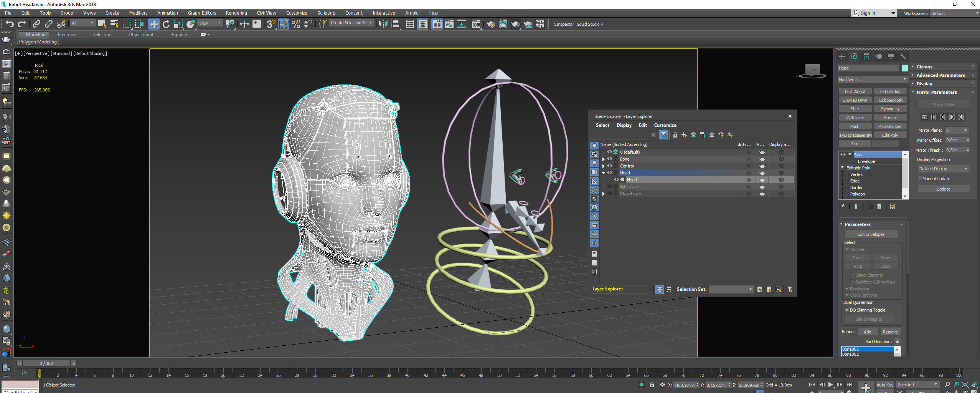The height and width of the screenshot is (393, 980).
Task: Toggle the Percent Snap icon
Action: coord(296,24)
